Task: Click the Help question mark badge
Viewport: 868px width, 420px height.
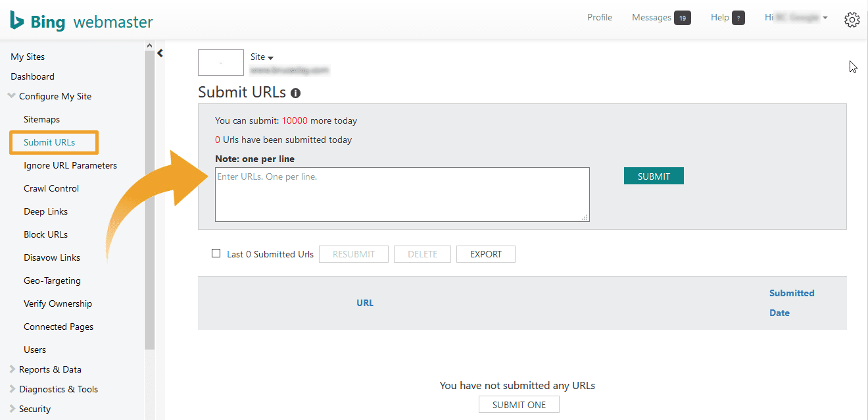Action: (738, 18)
